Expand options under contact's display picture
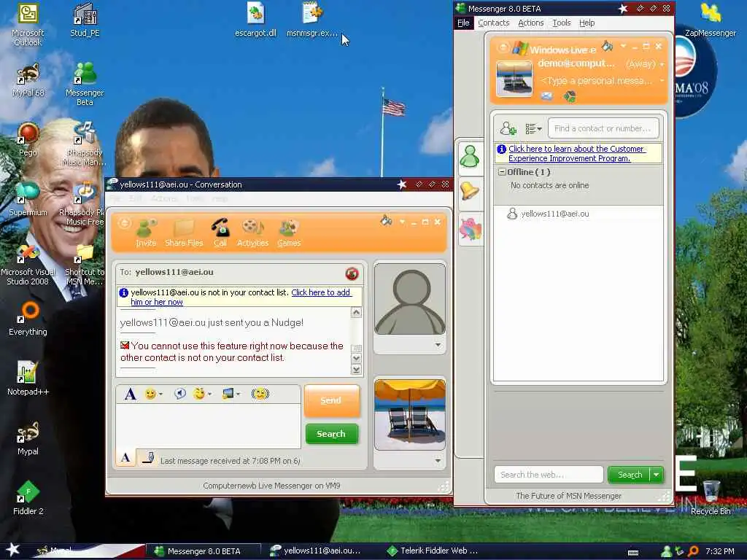The height and width of the screenshot is (560, 747). [x=438, y=345]
